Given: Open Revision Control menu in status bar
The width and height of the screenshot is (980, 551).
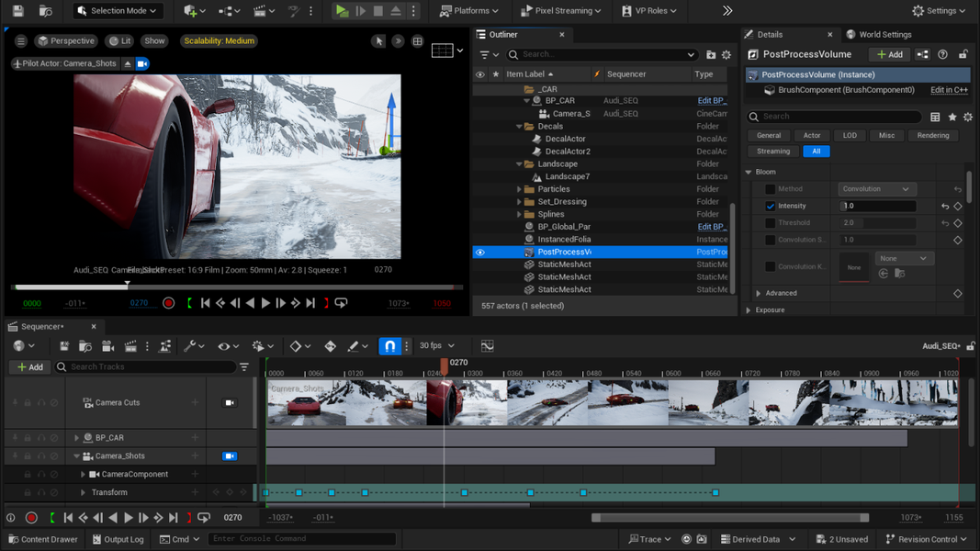Looking at the screenshot, I should [926, 539].
